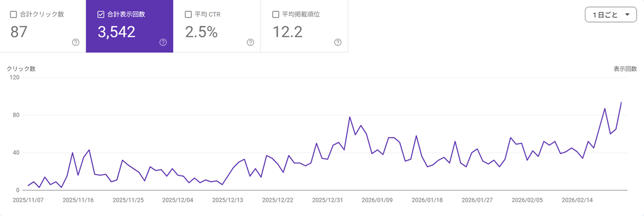This screenshot has height=216, width=644.
Task: Click the 12.2 average position value
Action: 288,32
